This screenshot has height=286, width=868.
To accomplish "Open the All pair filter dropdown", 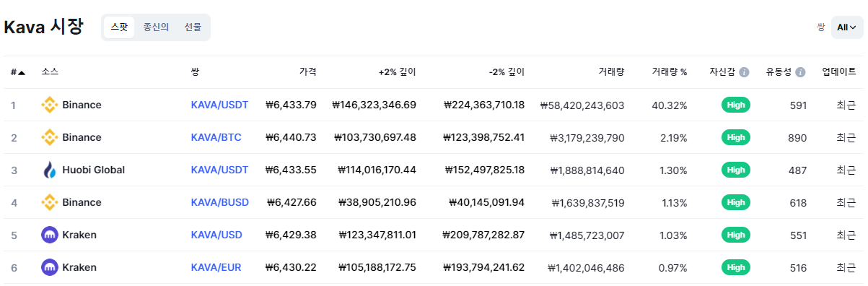I will 847,27.
